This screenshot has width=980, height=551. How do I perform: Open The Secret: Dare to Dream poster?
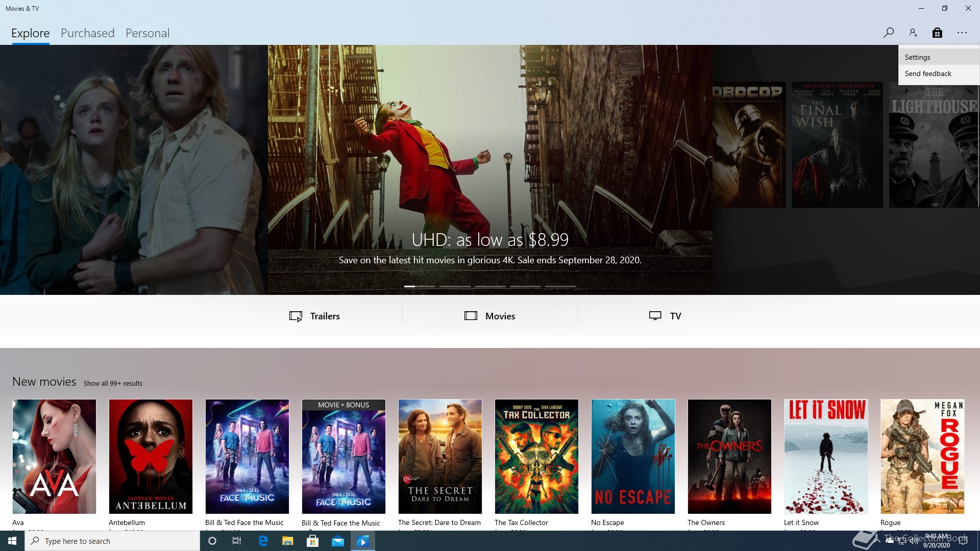440,457
